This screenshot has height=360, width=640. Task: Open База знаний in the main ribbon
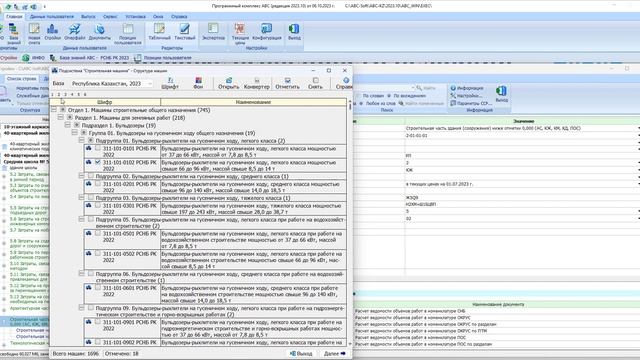(13, 34)
